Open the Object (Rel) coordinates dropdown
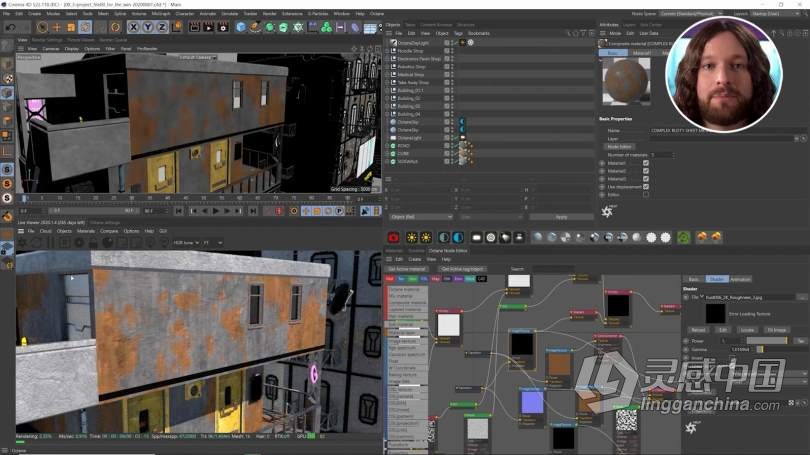 (421, 217)
